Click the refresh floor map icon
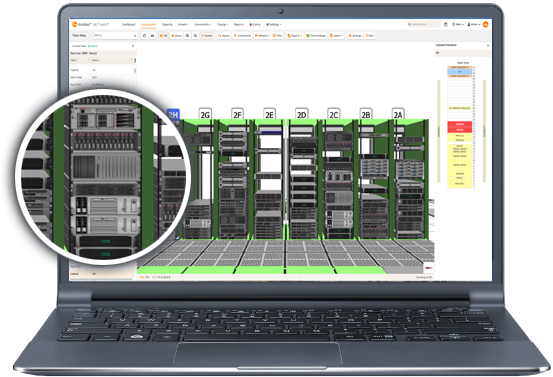 coord(144,36)
